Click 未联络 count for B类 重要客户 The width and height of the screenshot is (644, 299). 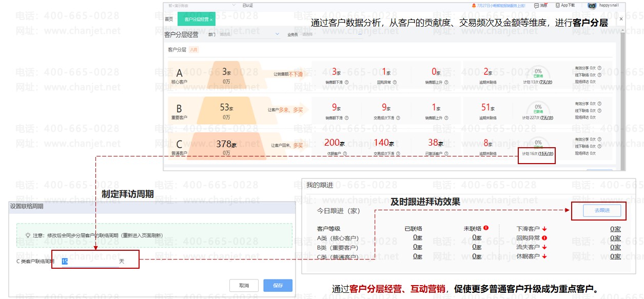tap(477, 247)
